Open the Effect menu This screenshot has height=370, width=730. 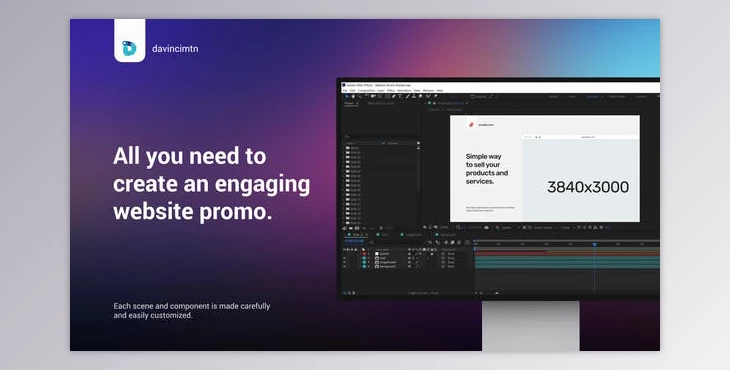pyautogui.click(x=391, y=90)
